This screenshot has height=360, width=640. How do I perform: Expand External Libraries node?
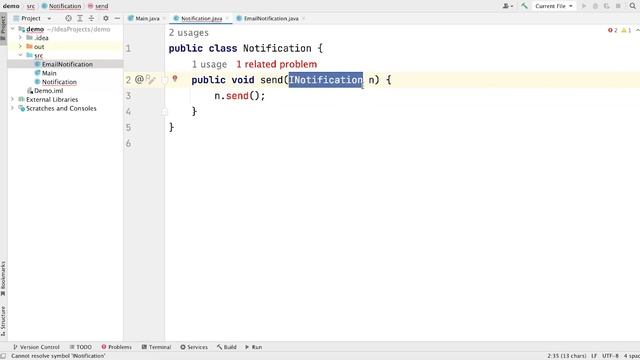pyautogui.click(x=13, y=99)
